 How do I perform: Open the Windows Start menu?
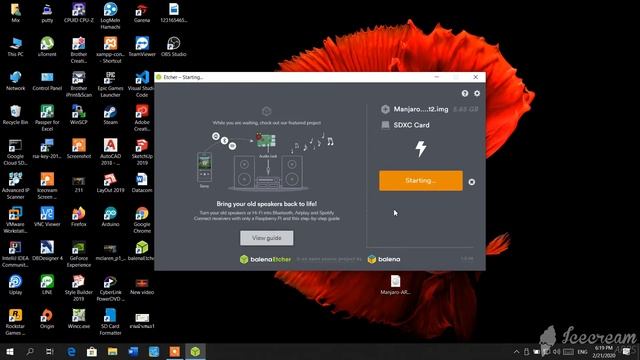pos(10,351)
